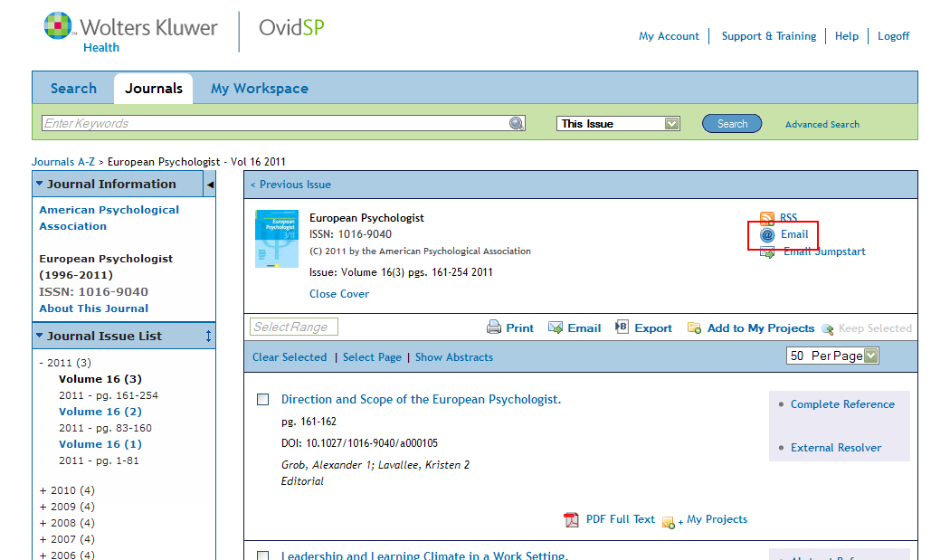950x560 pixels.
Task: Open External Resolver link
Action: pos(835,448)
